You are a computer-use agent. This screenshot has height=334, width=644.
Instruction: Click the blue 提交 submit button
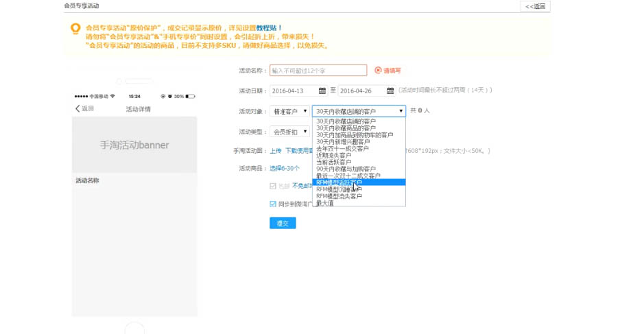tap(283, 223)
